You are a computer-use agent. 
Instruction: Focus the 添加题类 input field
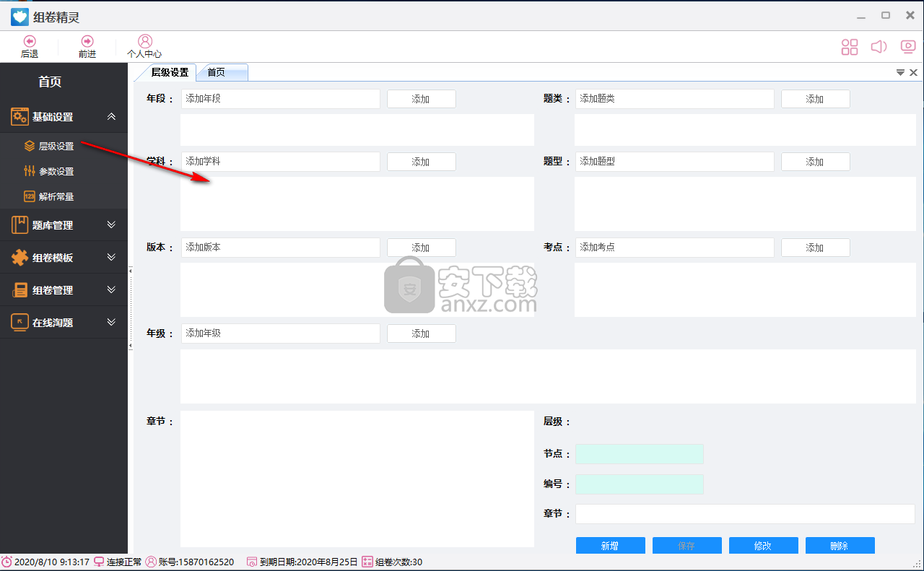pyautogui.click(x=675, y=99)
